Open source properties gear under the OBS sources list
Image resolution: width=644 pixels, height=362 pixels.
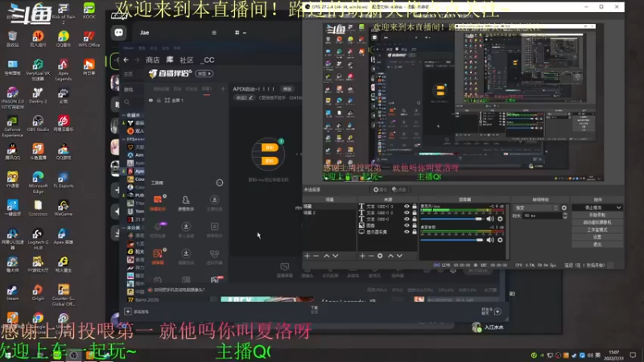(380, 256)
